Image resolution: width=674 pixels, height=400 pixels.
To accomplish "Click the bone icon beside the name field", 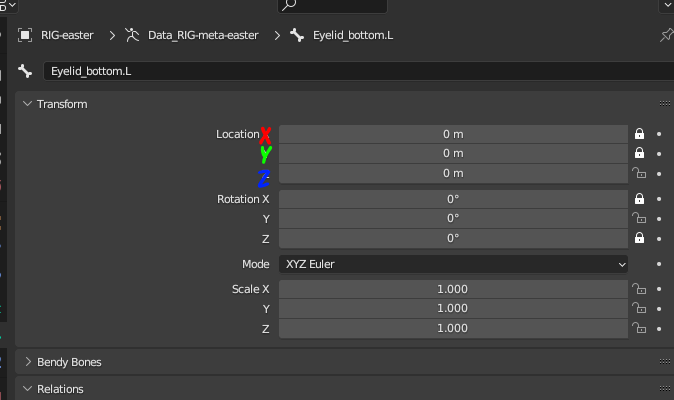I will coord(25,71).
